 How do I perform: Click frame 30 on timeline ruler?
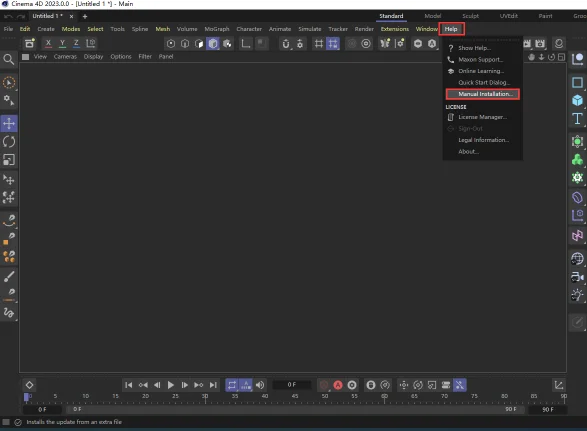click(x=205, y=397)
